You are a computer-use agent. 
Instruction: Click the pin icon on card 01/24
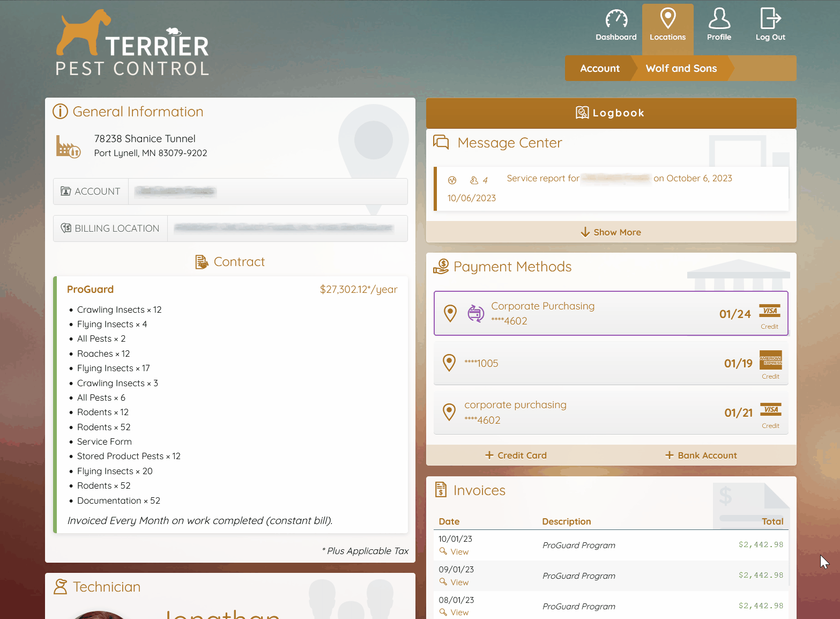[450, 313]
